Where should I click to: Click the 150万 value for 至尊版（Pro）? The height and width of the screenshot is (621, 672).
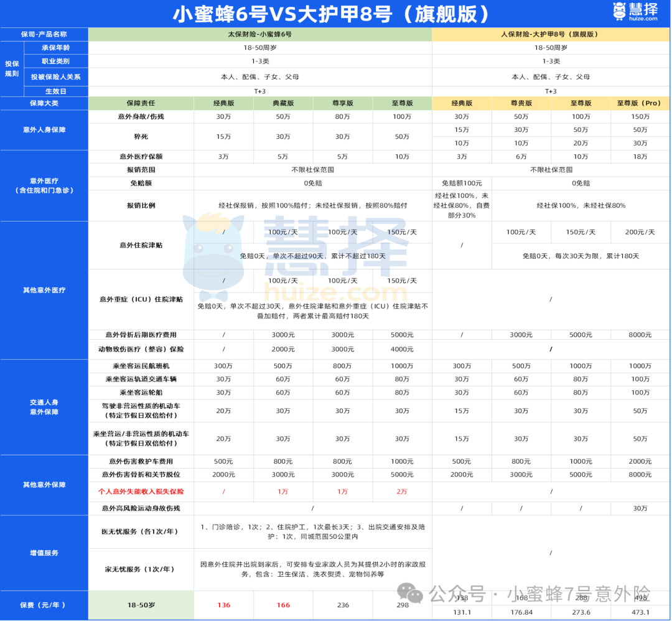coord(640,116)
